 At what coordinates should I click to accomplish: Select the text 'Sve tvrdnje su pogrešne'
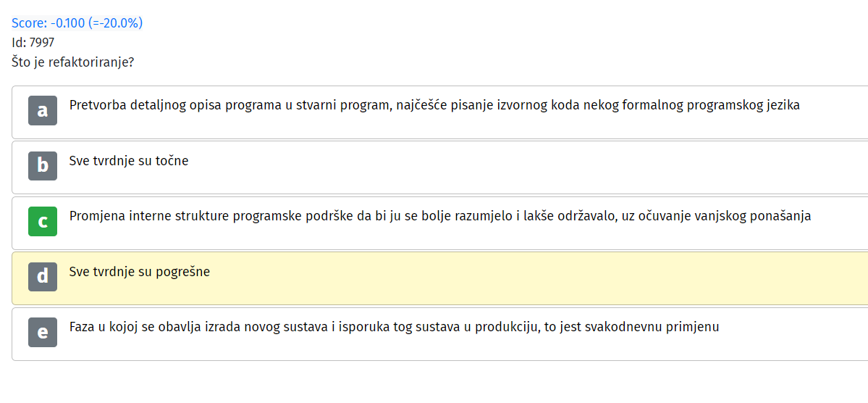(140, 273)
